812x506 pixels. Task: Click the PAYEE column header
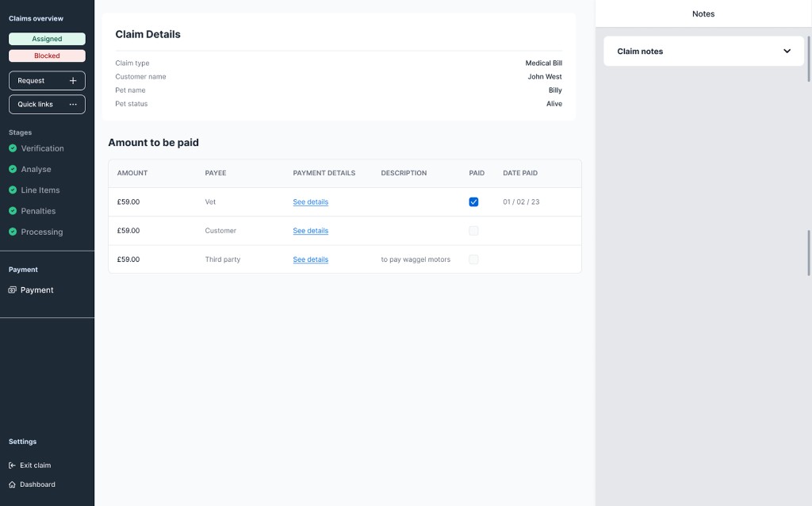point(216,173)
